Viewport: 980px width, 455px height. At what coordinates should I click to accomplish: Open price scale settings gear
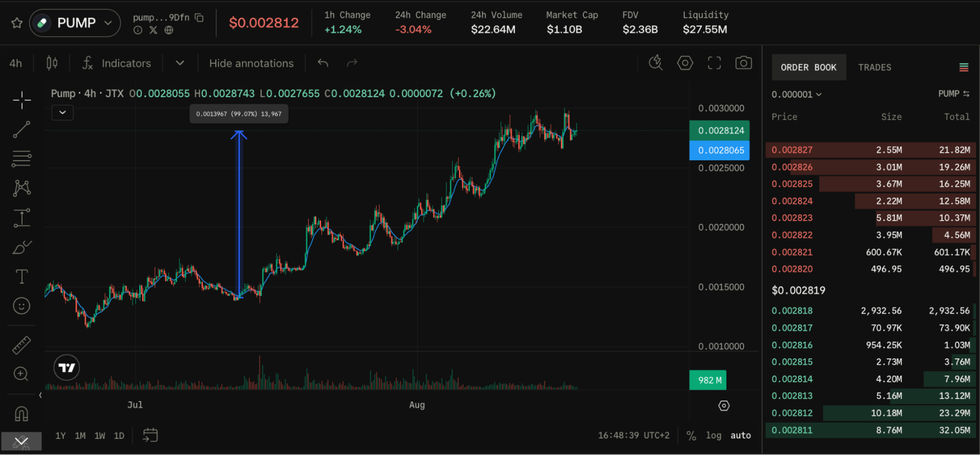(724, 405)
